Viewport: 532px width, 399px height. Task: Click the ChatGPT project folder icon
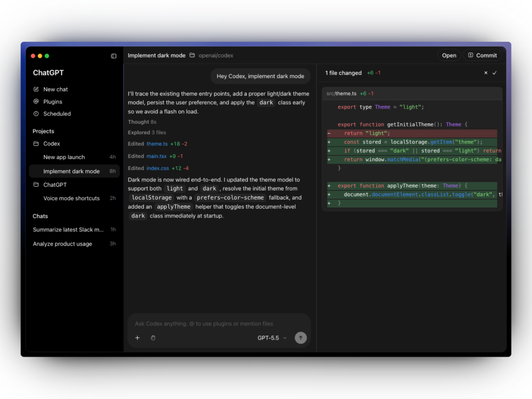[36, 184]
